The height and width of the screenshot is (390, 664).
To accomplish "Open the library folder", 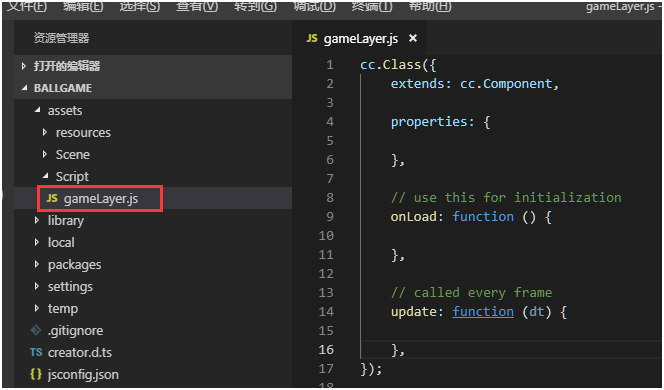I will tap(66, 221).
